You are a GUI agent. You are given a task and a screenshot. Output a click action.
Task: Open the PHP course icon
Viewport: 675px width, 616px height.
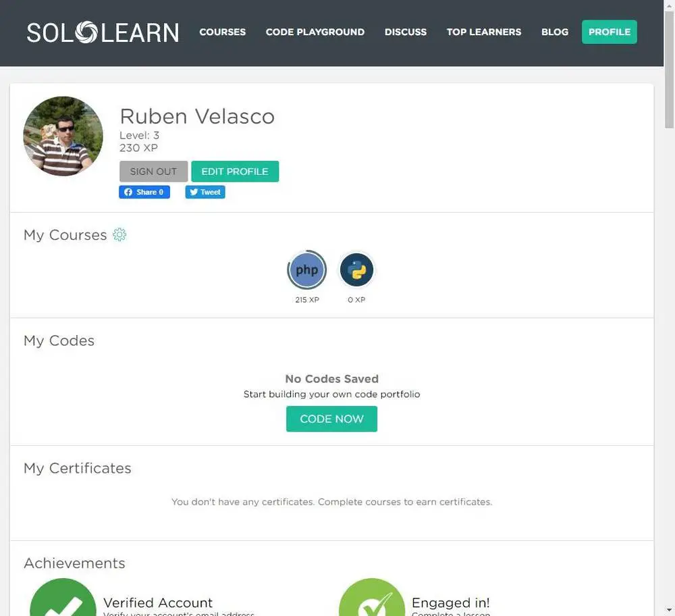[307, 270]
